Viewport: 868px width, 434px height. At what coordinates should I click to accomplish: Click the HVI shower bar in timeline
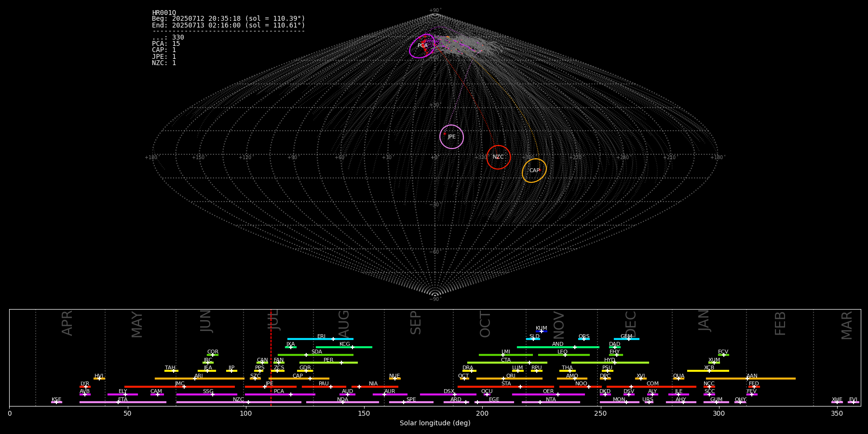coord(99,379)
